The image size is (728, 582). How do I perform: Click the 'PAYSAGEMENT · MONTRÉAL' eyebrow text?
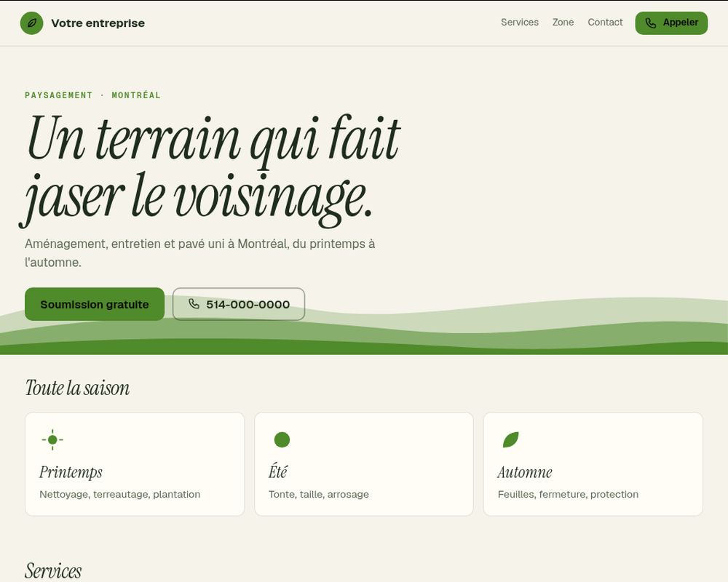[x=93, y=95]
